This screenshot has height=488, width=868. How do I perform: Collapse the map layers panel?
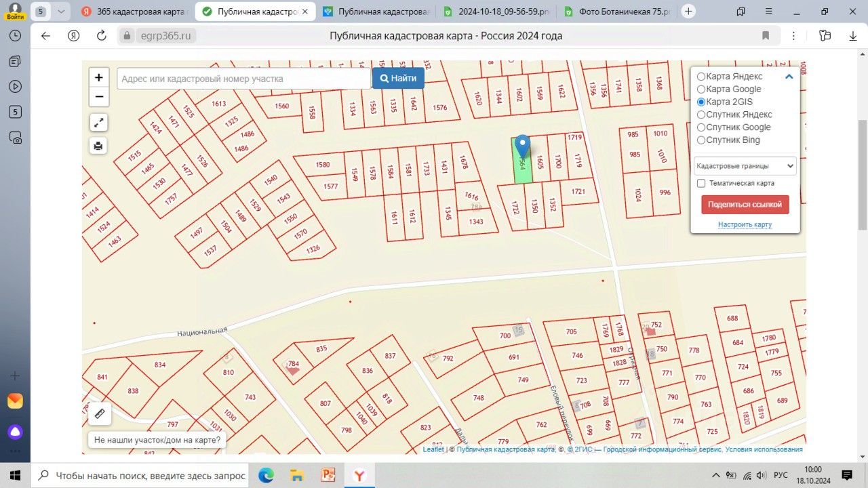pos(789,77)
